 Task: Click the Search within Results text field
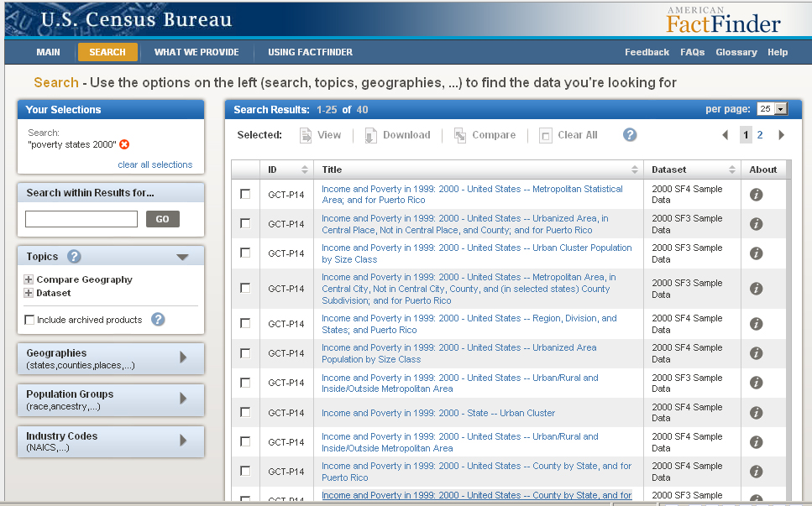coord(81,219)
